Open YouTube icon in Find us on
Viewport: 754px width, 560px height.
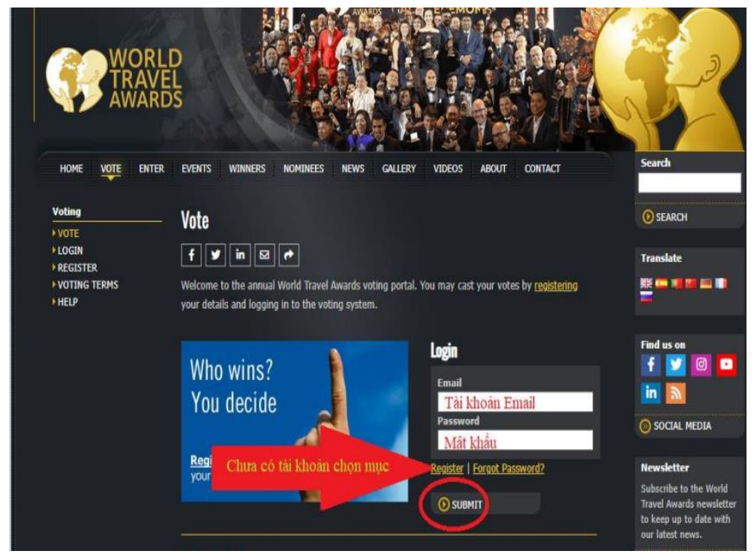click(726, 365)
